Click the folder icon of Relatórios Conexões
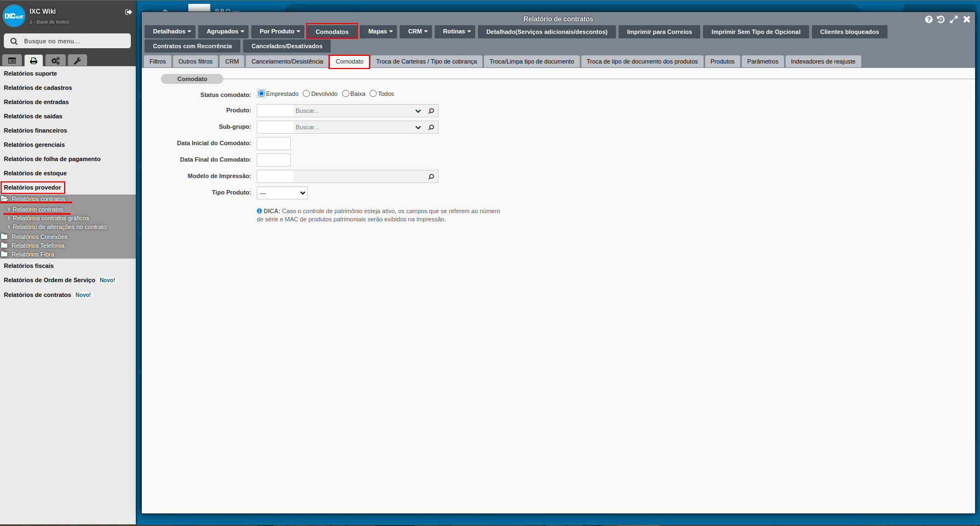This screenshot has width=980, height=526. coord(4,237)
